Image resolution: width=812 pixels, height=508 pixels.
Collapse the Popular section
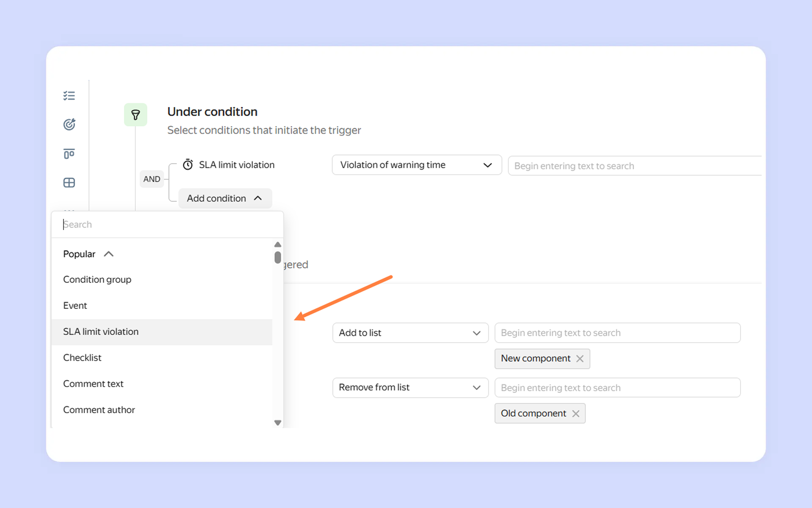point(109,254)
